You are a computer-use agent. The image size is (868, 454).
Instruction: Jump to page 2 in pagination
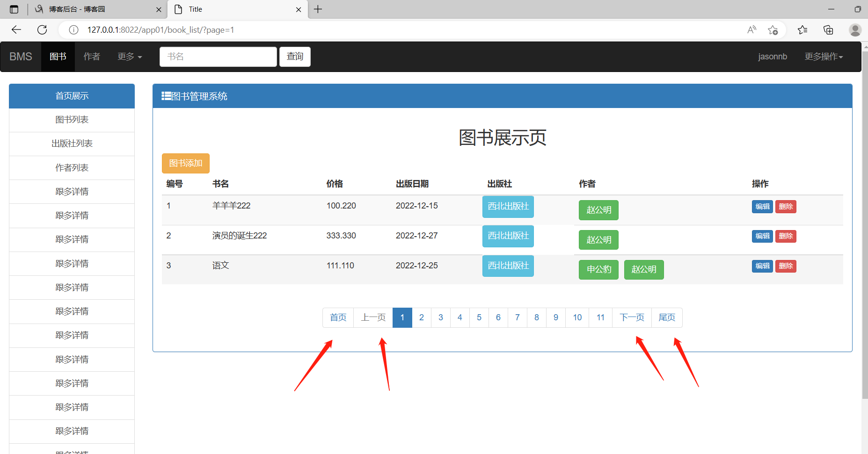click(x=422, y=317)
